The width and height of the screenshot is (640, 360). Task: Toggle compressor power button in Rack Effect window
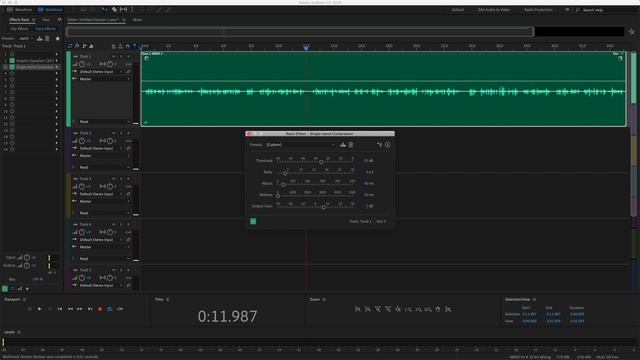click(x=253, y=221)
